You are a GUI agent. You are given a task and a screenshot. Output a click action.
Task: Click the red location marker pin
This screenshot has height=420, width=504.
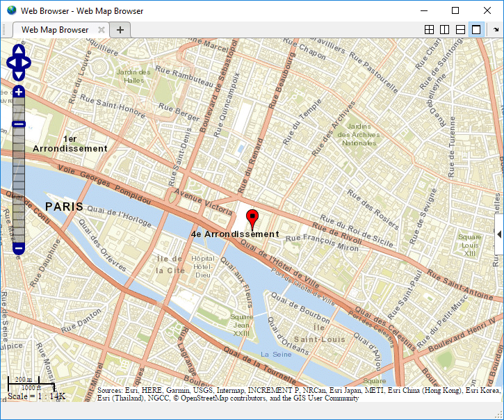point(252,219)
